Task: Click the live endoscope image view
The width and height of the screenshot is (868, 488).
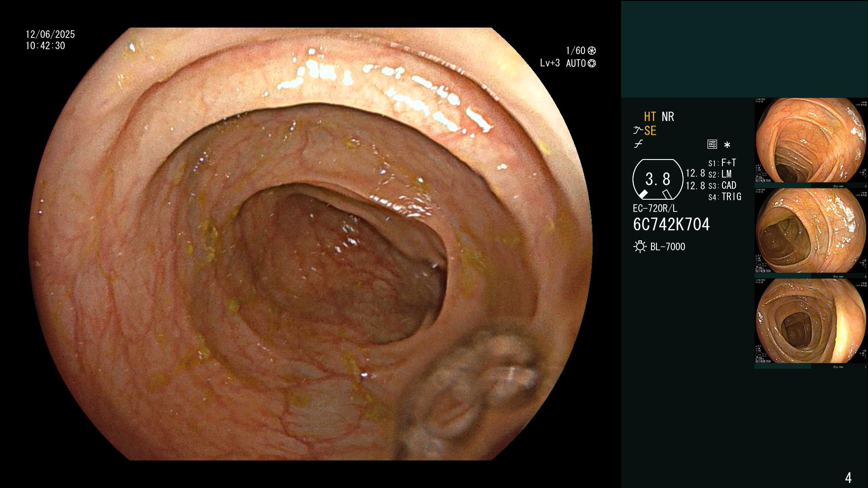Action: pos(311,244)
